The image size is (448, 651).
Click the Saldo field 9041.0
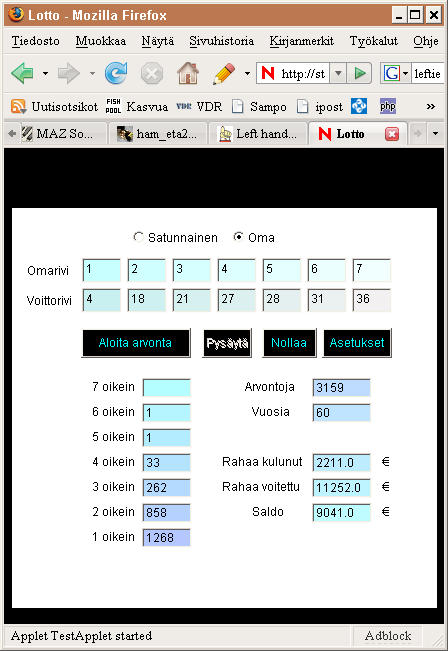341,512
